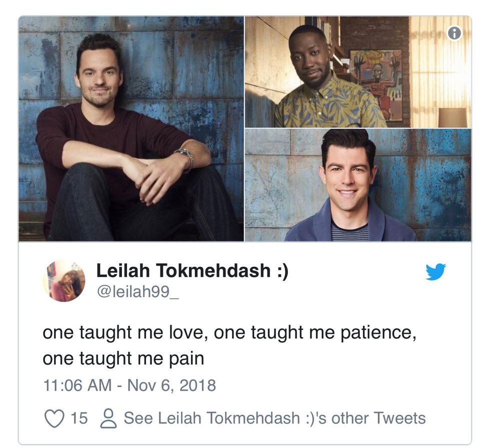Like the tweet with the heart icon
Viewport: 490px width, 448px height.
click(54, 418)
